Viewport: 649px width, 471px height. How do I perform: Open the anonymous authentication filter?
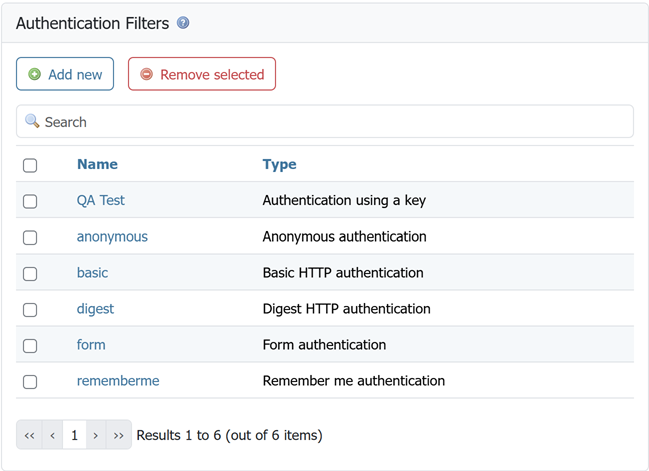(x=112, y=236)
